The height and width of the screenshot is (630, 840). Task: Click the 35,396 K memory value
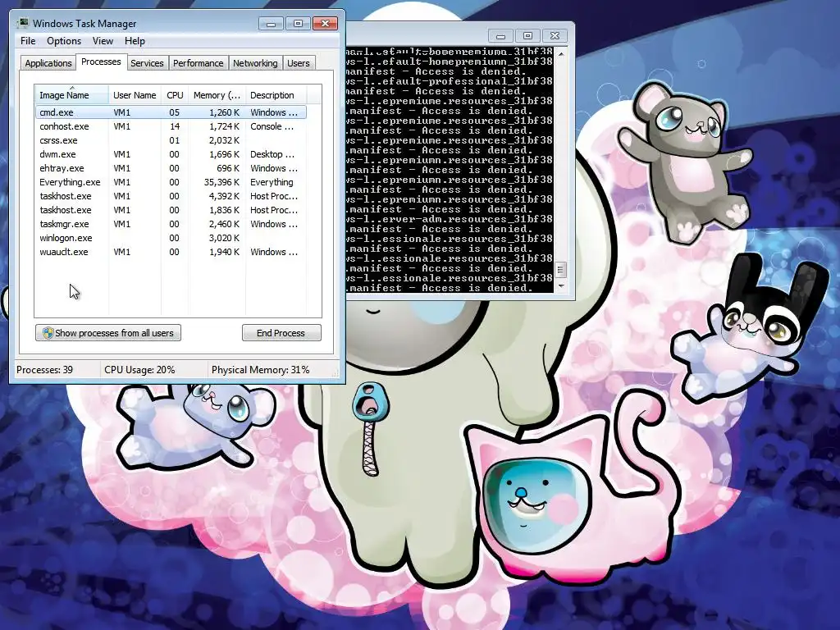click(x=221, y=182)
